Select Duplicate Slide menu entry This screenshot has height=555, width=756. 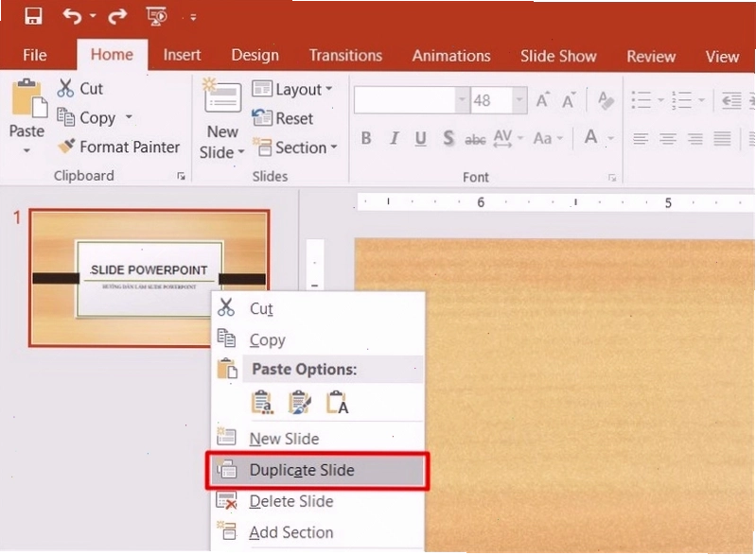(317, 470)
